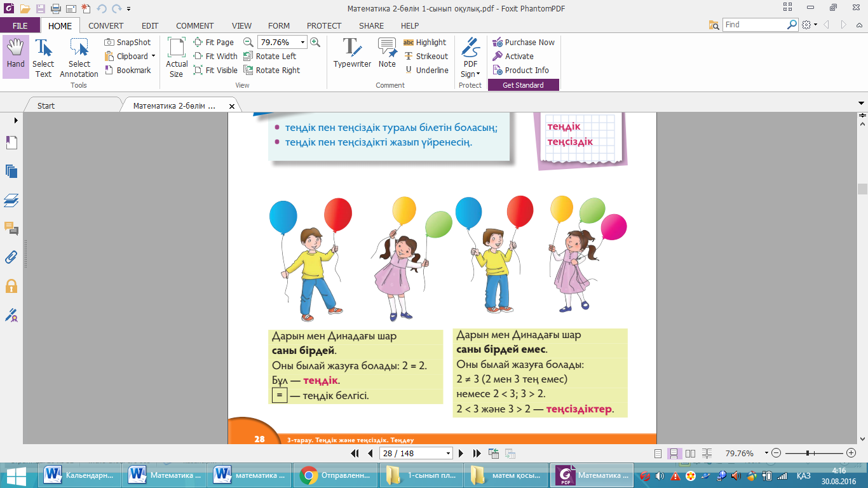Click the SnapShot tool

click(x=128, y=42)
